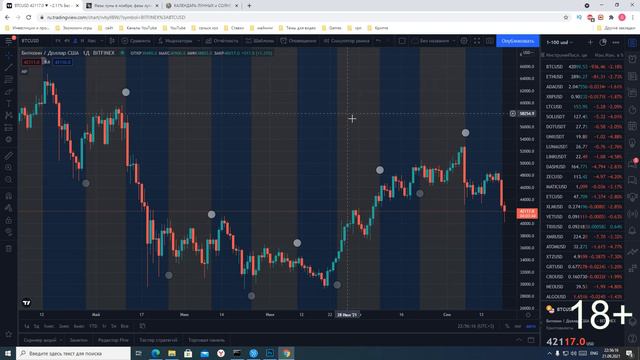The width and height of the screenshot is (640, 360).
Task: Select LTCUSD row in watchlist
Action: coord(583,107)
